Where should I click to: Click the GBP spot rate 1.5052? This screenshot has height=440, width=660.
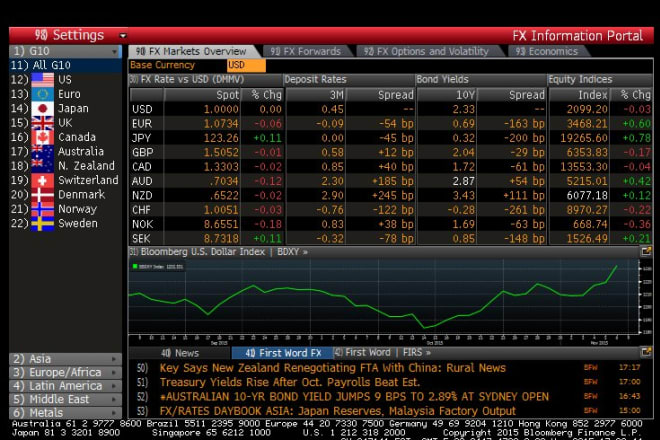(221, 152)
